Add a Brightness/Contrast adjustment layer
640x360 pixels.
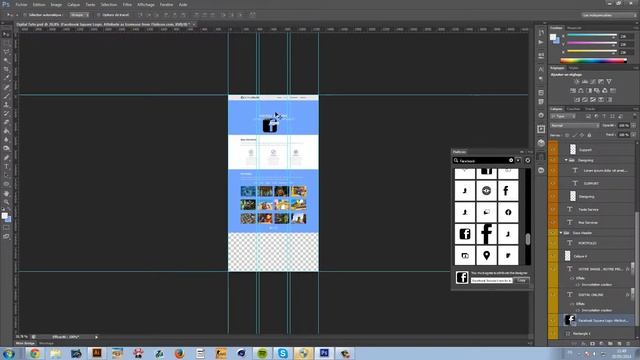[x=577, y=82]
